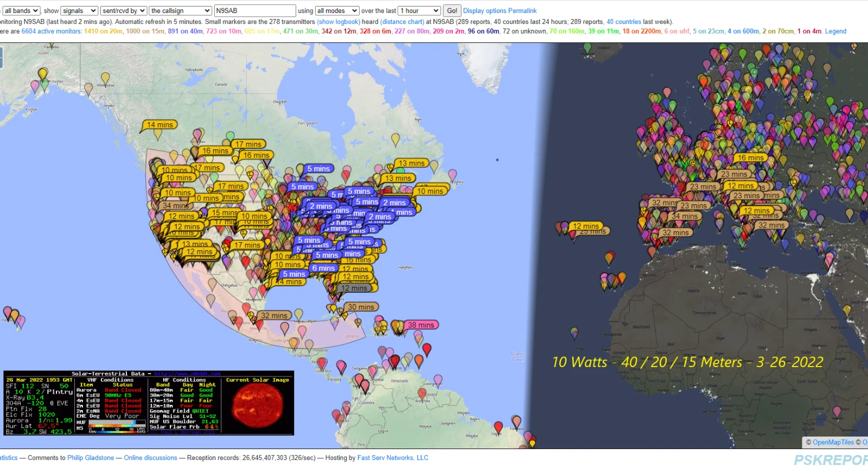Expand the 'signals' show selector
The width and height of the screenshot is (868, 467).
(x=79, y=11)
